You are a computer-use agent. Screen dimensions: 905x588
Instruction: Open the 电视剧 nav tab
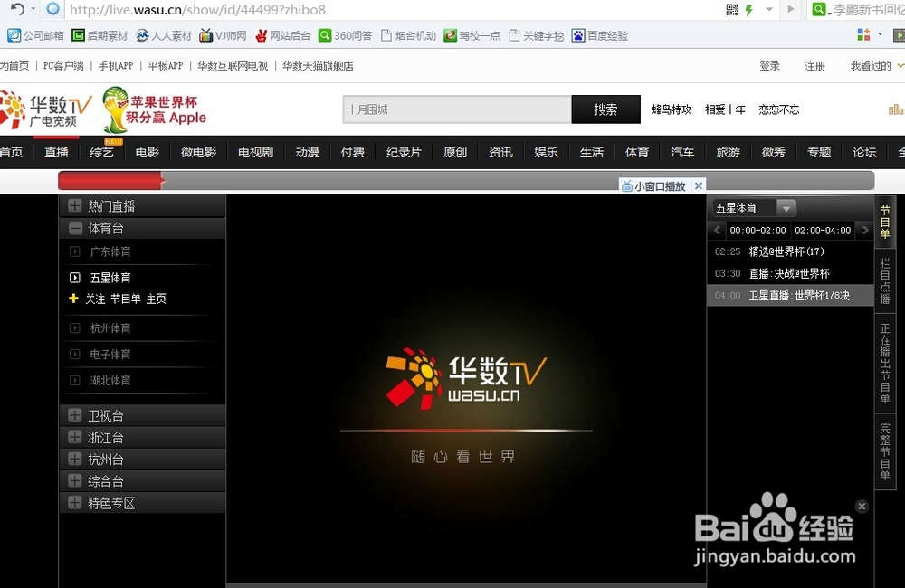pyautogui.click(x=256, y=152)
